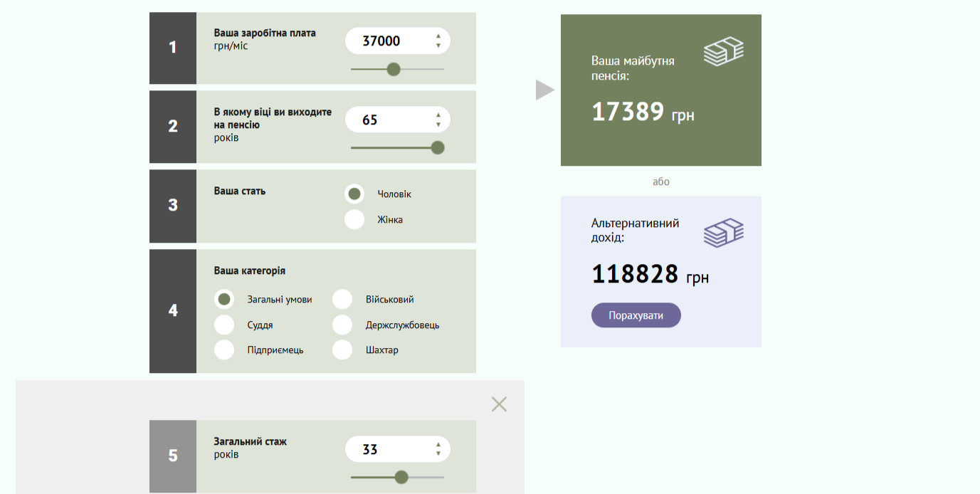Click the retirement age slider handle
The width and height of the screenshot is (980, 494).
(438, 147)
